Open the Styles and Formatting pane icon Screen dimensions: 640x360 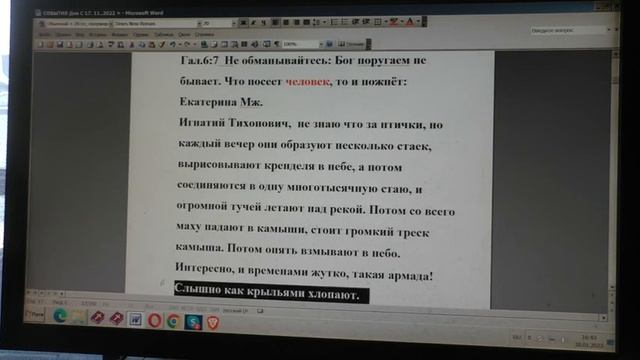point(42,24)
